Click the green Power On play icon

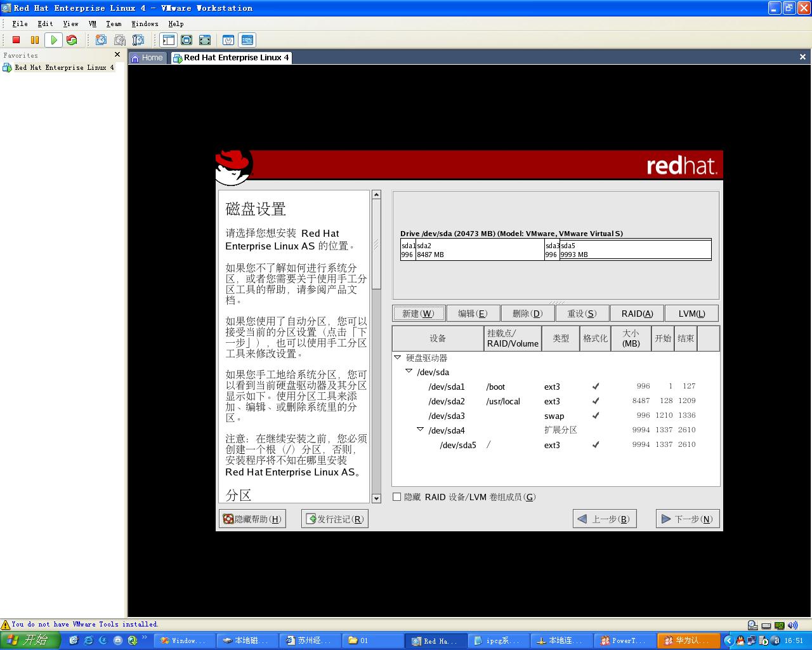54,40
